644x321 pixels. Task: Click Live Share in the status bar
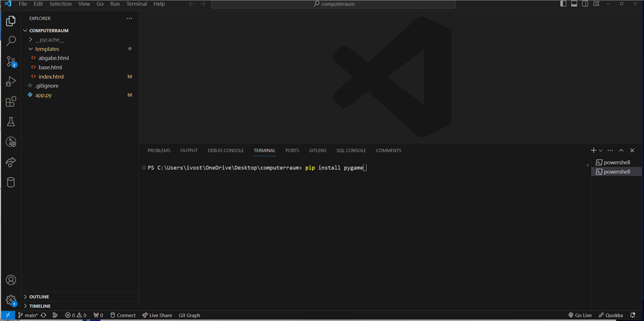[157, 315]
